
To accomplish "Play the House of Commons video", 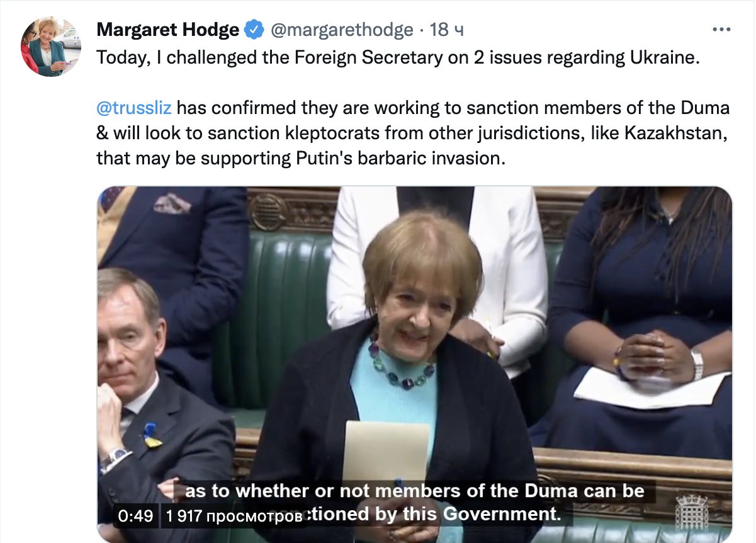I will pos(415,365).
